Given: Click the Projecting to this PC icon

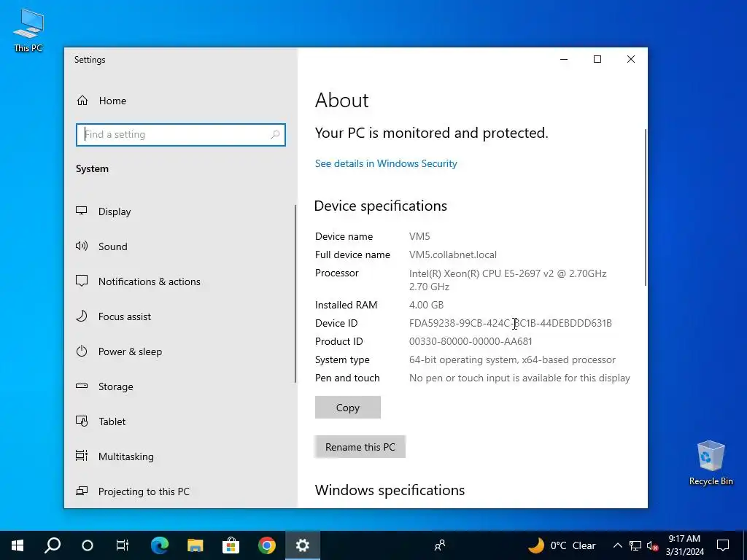Looking at the screenshot, I should 82,491.
